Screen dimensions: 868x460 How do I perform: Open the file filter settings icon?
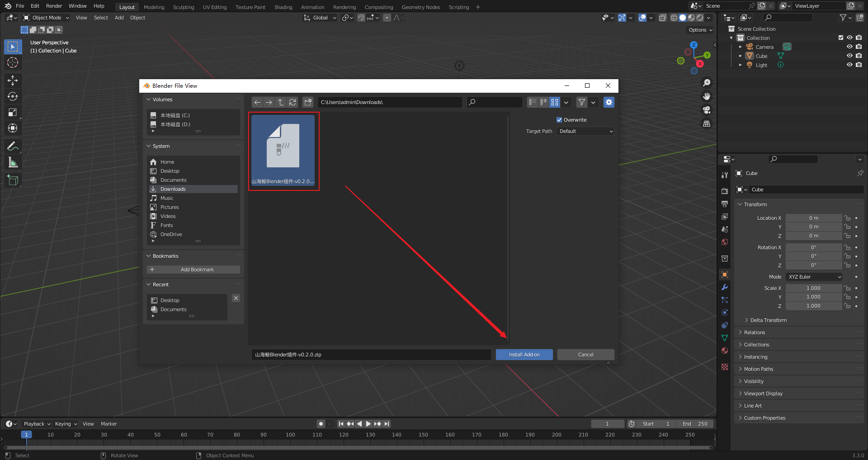click(x=582, y=102)
